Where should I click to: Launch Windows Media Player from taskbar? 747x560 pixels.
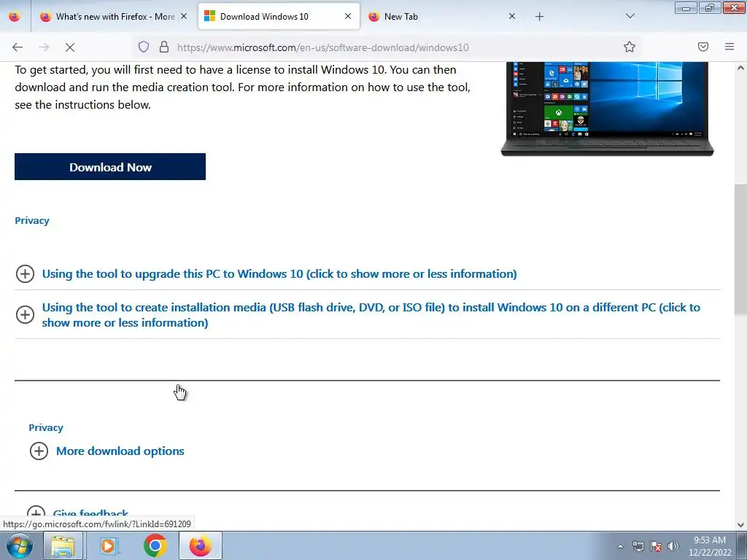coord(109,545)
